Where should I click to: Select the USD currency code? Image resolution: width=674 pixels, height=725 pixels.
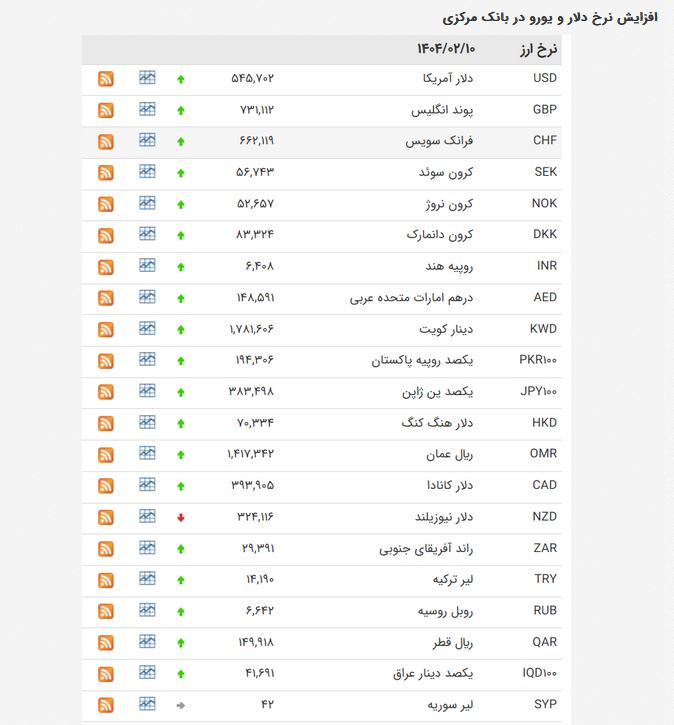545,78
